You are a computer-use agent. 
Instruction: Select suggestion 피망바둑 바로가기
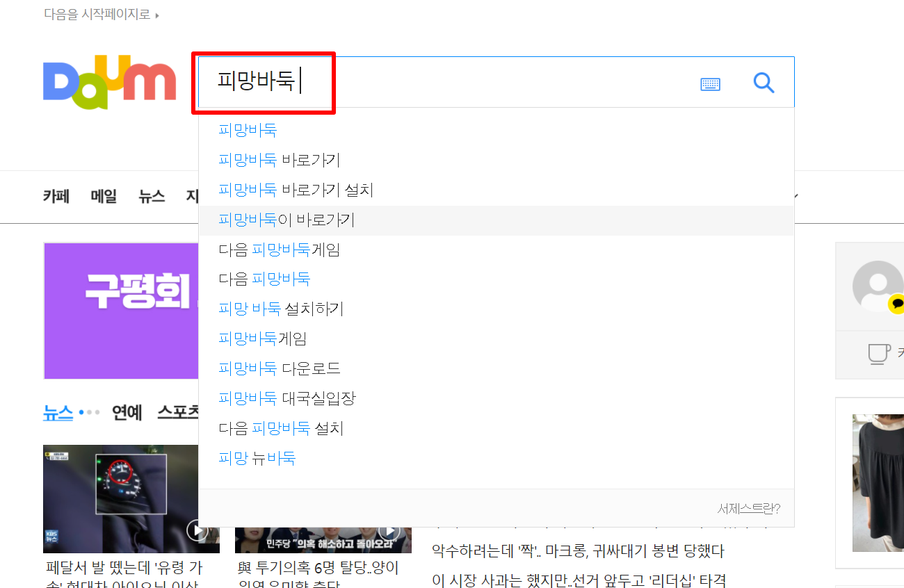click(497, 160)
